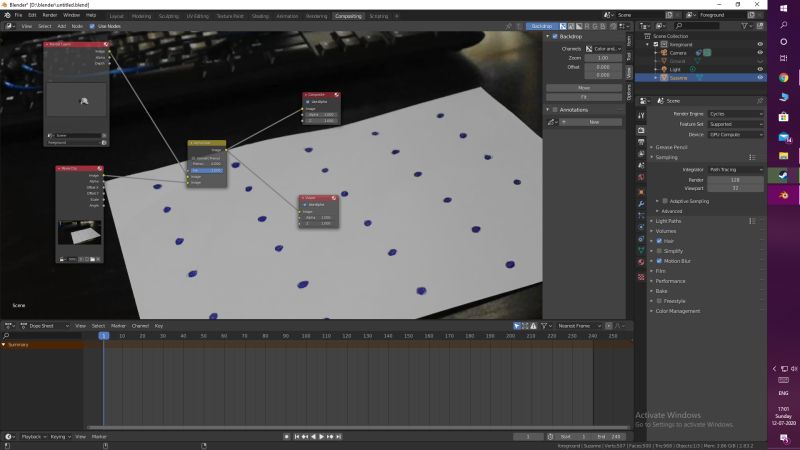Enable the Adaptive Sampling checkbox

click(665, 201)
